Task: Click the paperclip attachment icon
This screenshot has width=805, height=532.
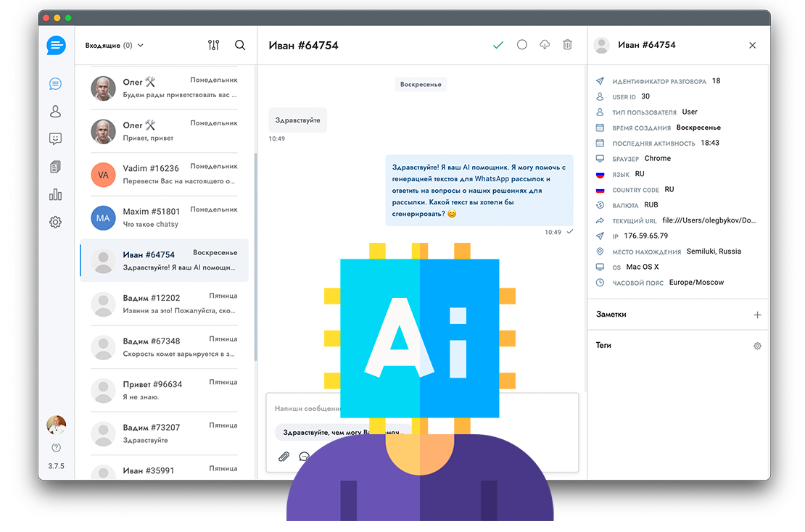Action: coord(284,457)
